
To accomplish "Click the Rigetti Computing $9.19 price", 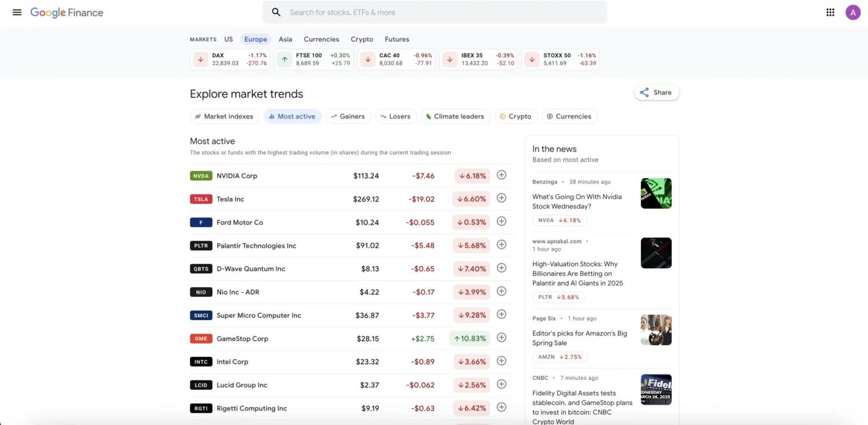I will pos(370,408).
